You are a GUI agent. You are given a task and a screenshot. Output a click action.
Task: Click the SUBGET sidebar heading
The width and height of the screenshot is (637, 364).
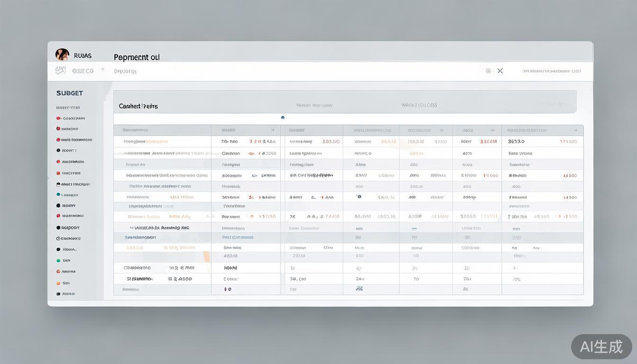tap(70, 93)
